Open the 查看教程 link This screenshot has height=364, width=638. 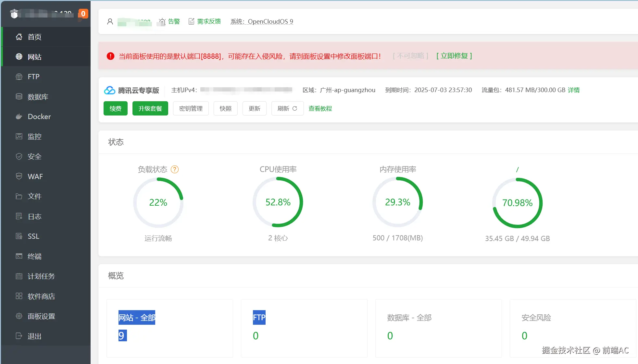(x=320, y=108)
